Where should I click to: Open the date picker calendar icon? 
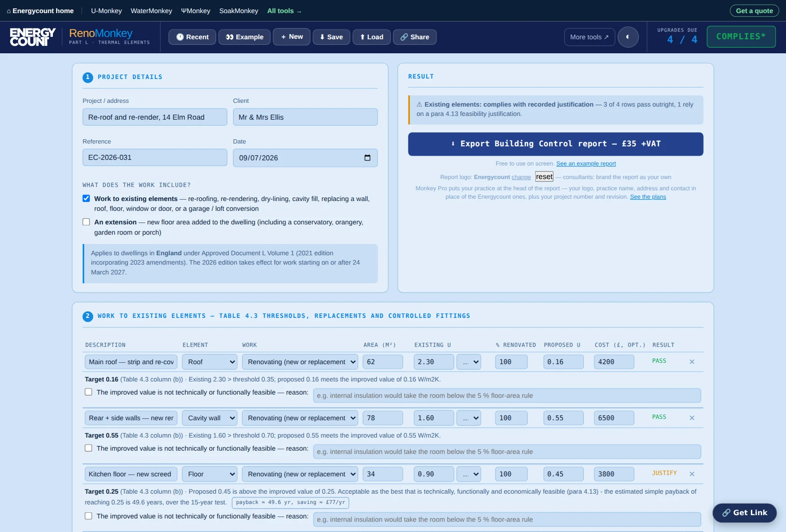[x=367, y=158]
